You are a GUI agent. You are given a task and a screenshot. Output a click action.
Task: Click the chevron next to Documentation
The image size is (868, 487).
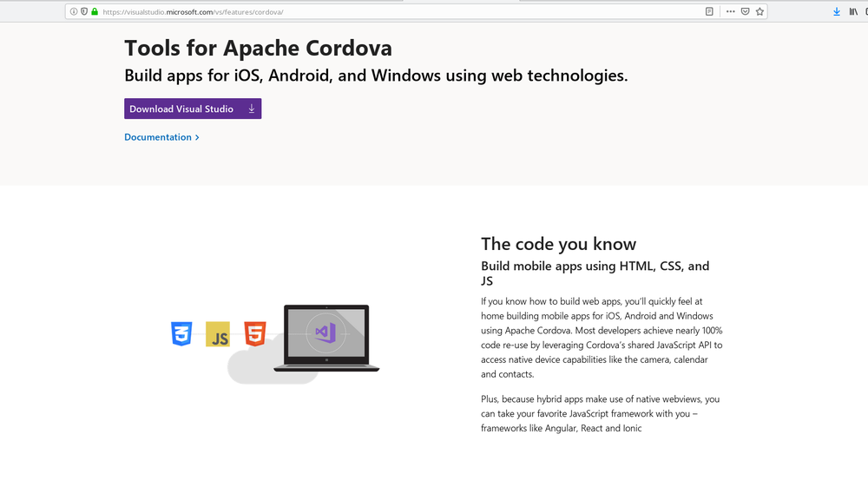point(197,137)
